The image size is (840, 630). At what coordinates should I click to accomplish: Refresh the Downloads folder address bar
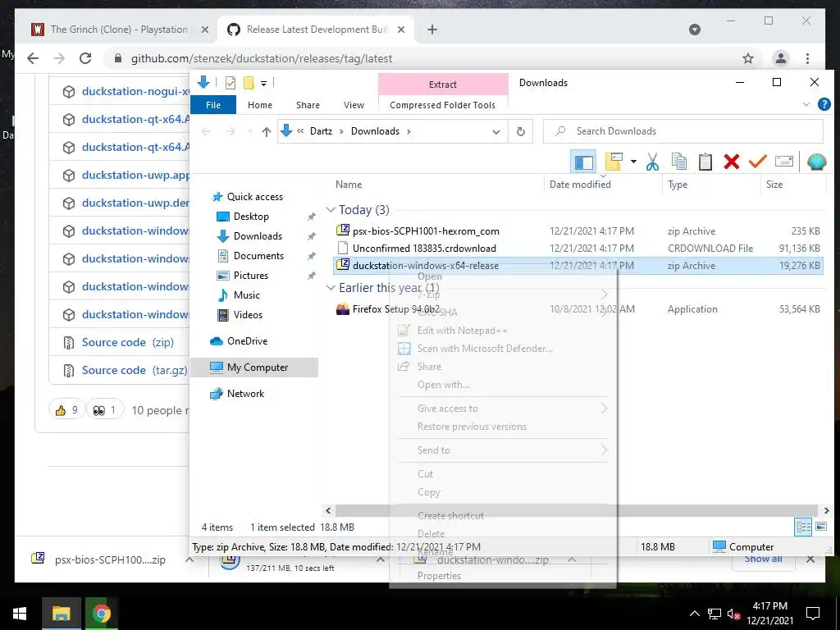[520, 131]
